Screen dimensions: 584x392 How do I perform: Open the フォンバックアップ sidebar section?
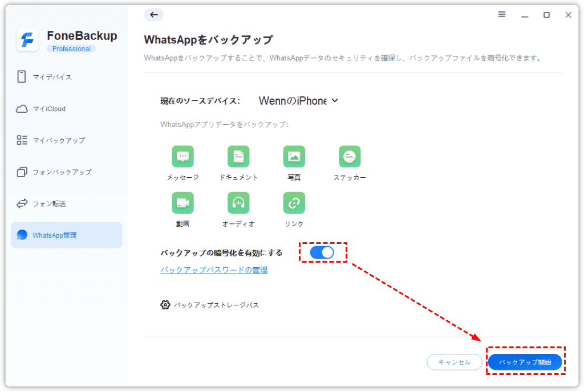tap(66, 172)
